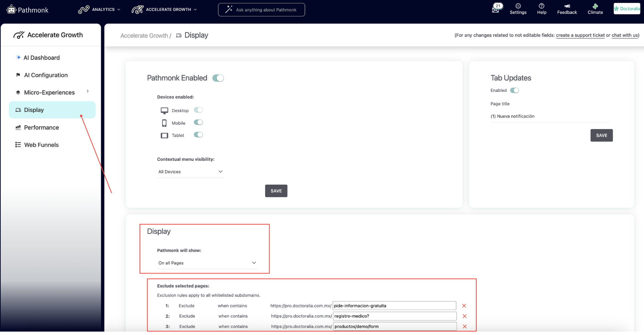Toggle the Desktop device switch

coord(198,110)
